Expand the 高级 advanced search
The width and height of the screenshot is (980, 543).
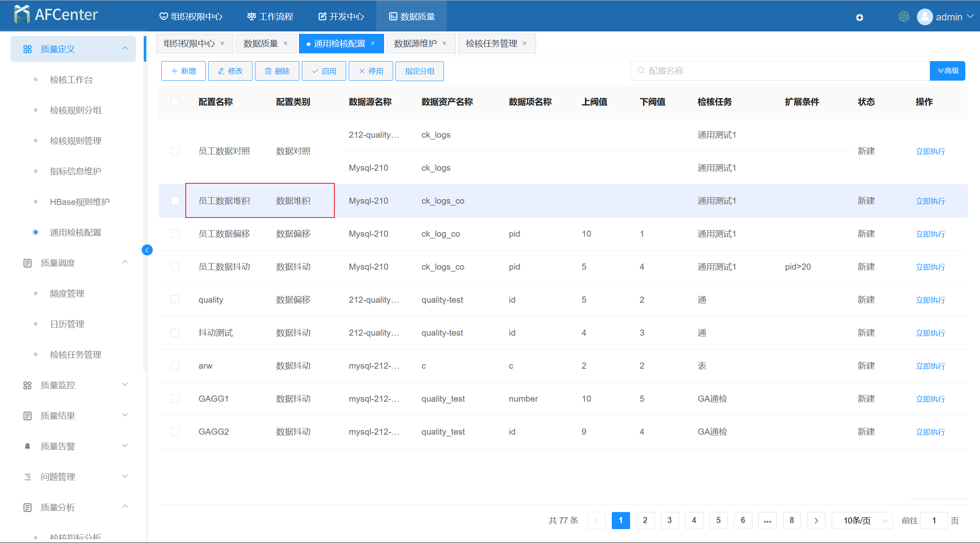(947, 71)
